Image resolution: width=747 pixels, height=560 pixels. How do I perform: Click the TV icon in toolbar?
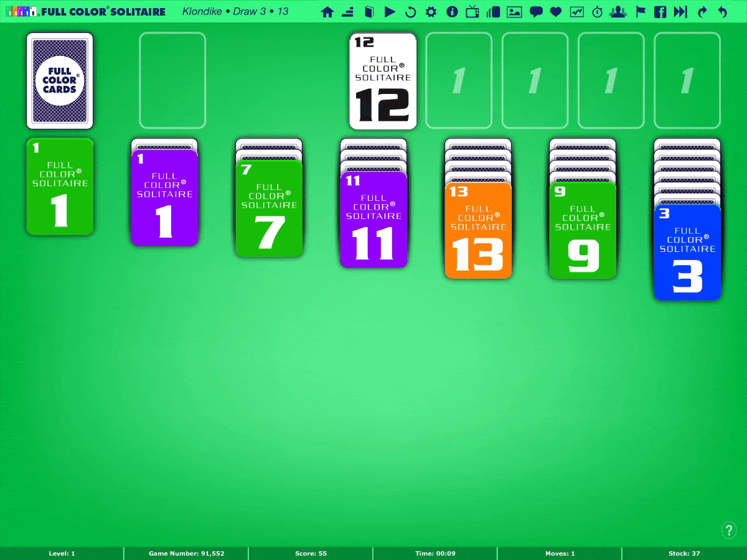click(x=472, y=12)
